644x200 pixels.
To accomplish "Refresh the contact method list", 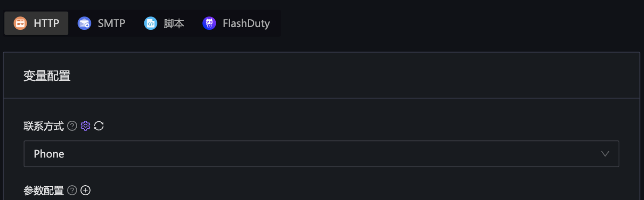I will 99,126.
